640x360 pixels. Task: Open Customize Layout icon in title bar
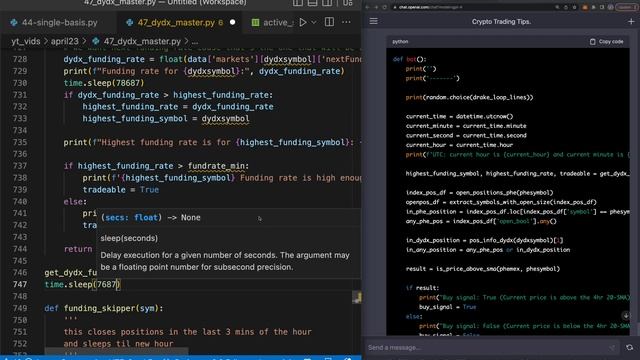(348, 2)
